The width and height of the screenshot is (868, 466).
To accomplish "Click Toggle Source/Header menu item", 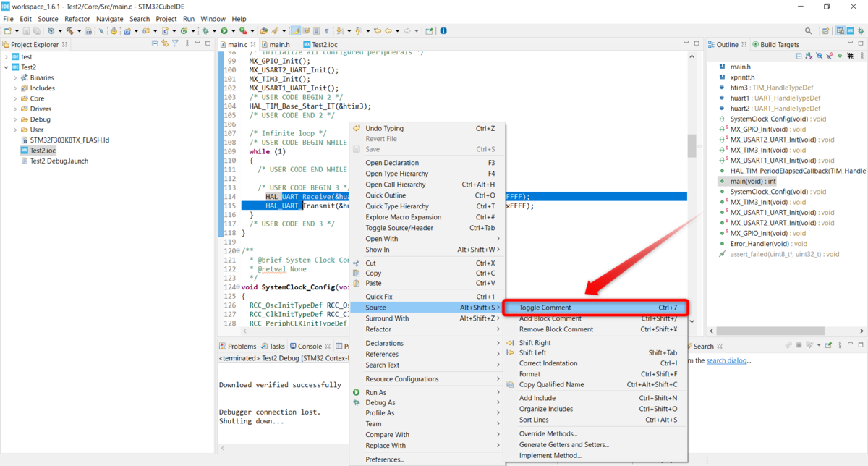I will [x=426, y=228].
